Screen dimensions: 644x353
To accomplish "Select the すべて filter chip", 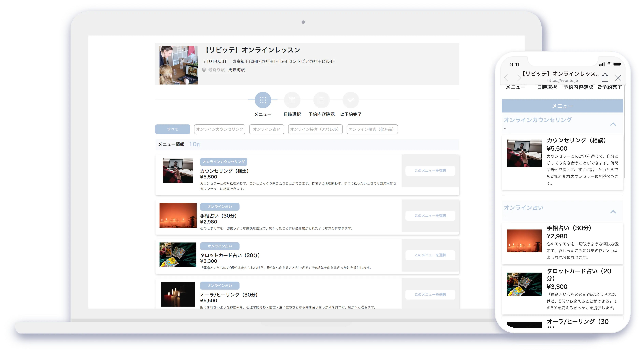I will (x=173, y=129).
